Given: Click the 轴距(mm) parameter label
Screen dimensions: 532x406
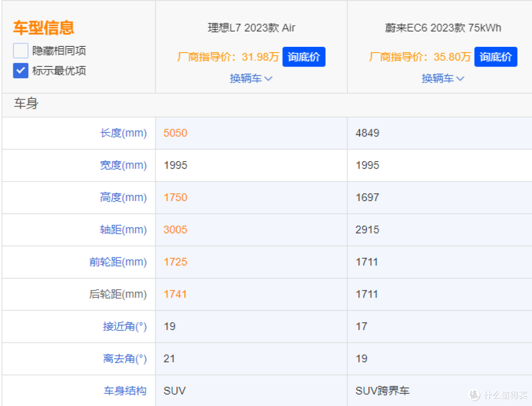Looking at the screenshot, I should point(124,230).
